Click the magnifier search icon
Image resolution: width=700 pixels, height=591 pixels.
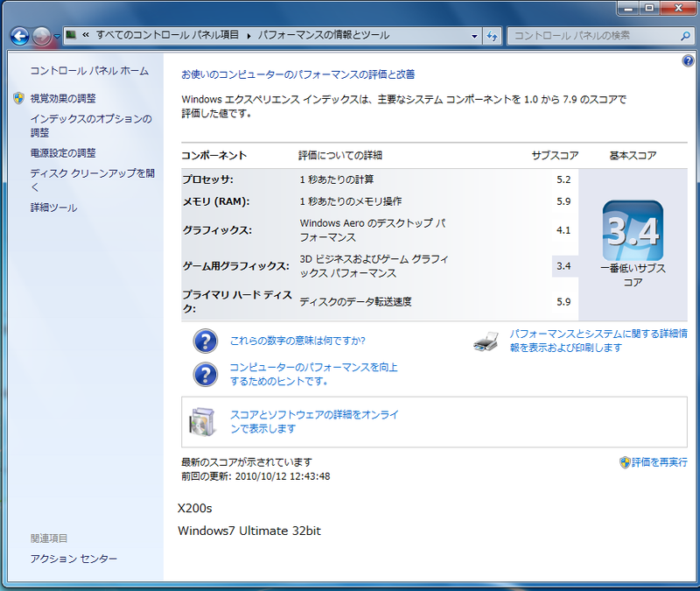(x=686, y=36)
